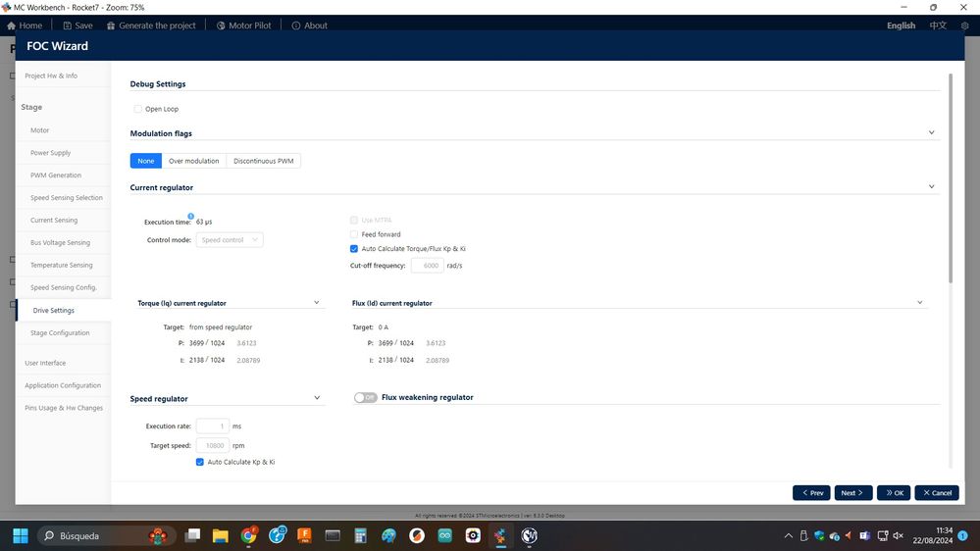Collapse the Speed regulator section
The width and height of the screenshot is (980, 551).
tap(317, 398)
